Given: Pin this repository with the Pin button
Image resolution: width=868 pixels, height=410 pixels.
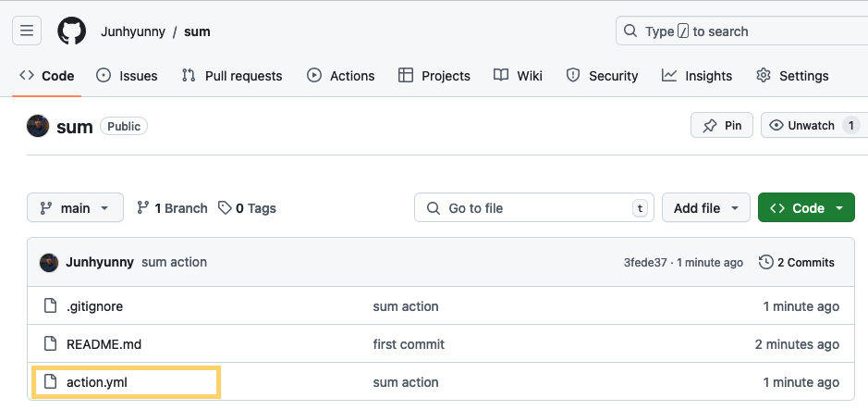Looking at the screenshot, I should [x=722, y=125].
